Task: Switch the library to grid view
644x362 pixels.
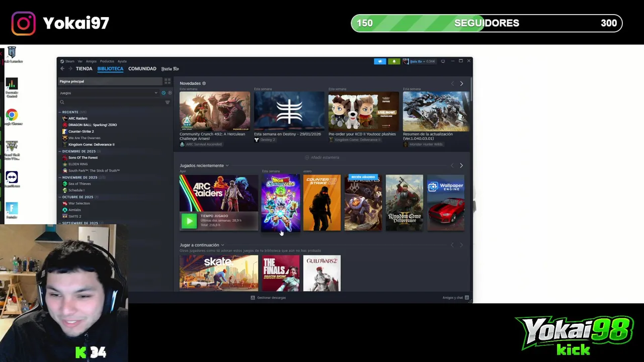Action: [x=168, y=81]
